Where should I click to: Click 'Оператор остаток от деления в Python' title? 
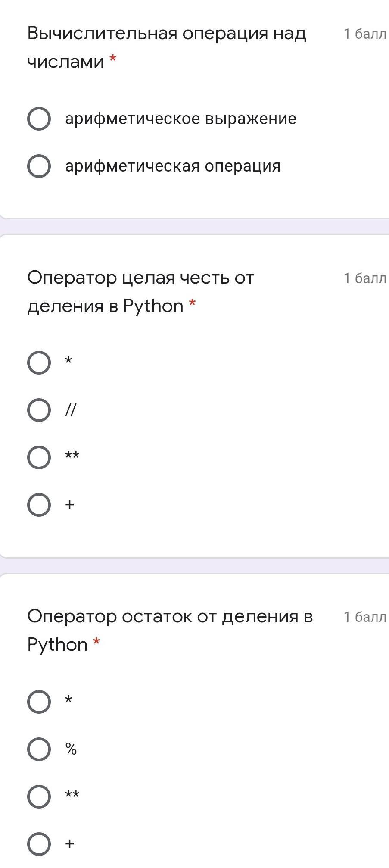coord(170,631)
